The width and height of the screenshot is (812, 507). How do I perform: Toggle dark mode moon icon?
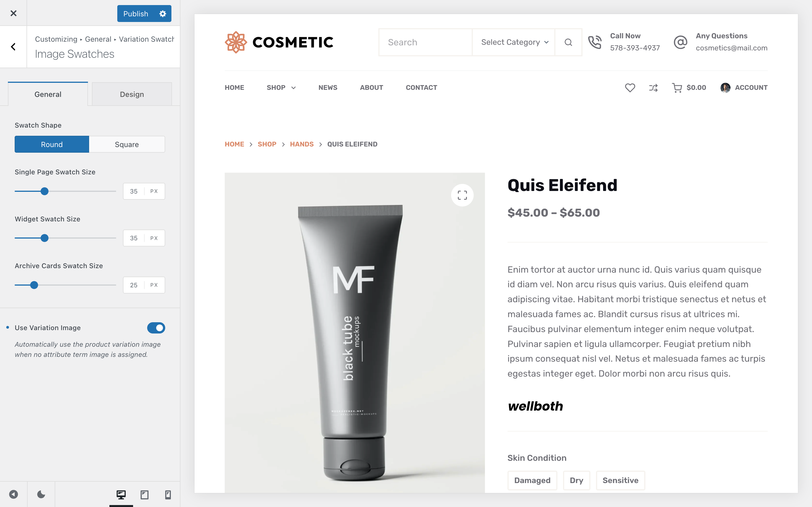pyautogui.click(x=41, y=494)
